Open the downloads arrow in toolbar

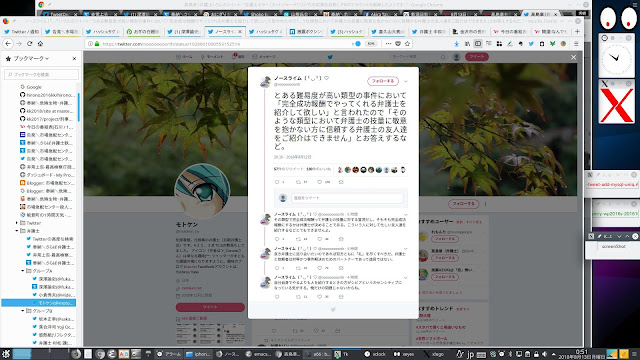[x=457, y=44]
